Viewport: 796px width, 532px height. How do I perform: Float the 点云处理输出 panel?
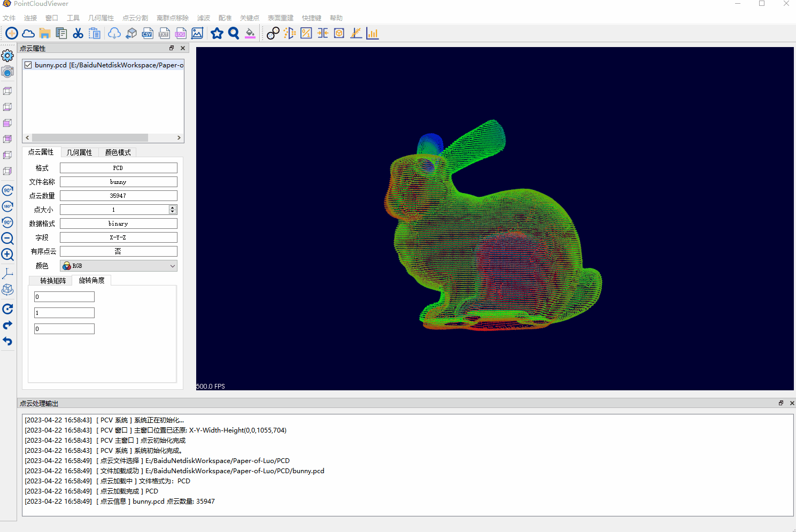(x=781, y=403)
